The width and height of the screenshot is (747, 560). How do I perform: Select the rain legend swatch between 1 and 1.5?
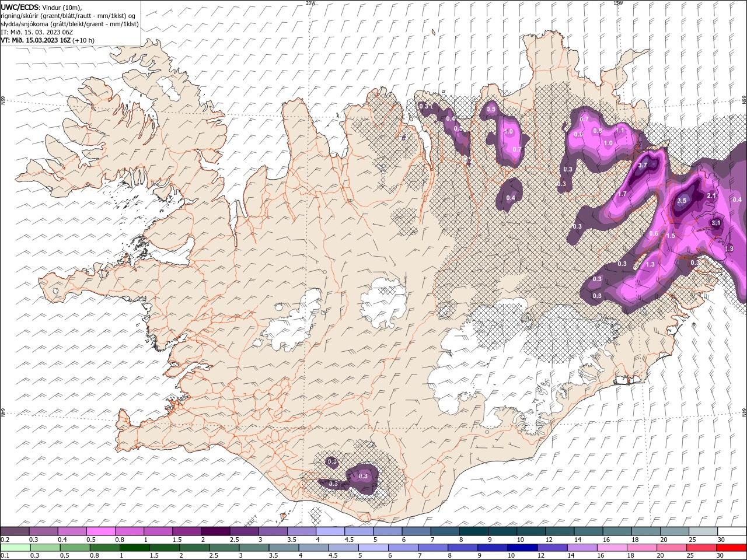point(135,548)
